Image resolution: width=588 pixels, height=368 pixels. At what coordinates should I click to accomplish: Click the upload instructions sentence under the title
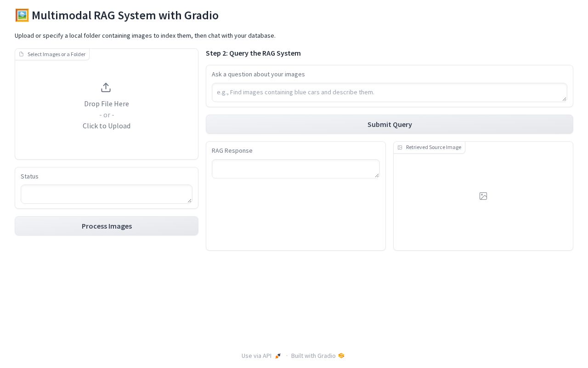pyautogui.click(x=145, y=35)
